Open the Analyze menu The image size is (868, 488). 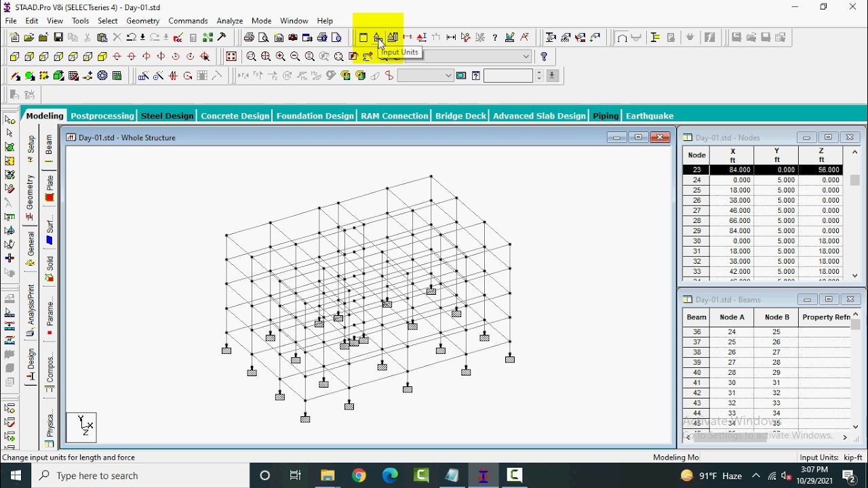(230, 21)
